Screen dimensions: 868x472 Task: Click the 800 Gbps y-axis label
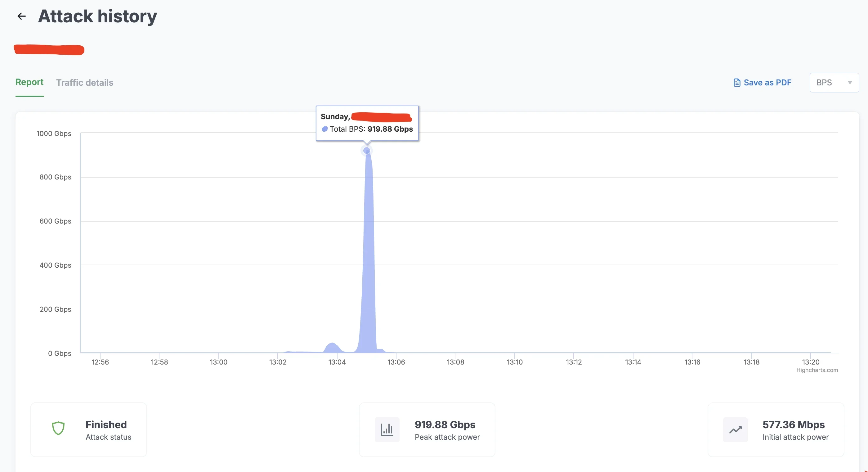pyautogui.click(x=55, y=177)
